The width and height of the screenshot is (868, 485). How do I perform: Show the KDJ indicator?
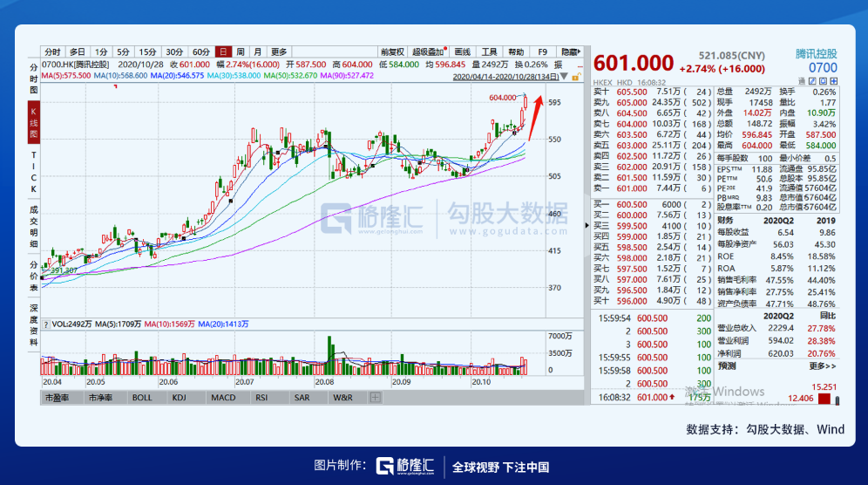[179, 398]
